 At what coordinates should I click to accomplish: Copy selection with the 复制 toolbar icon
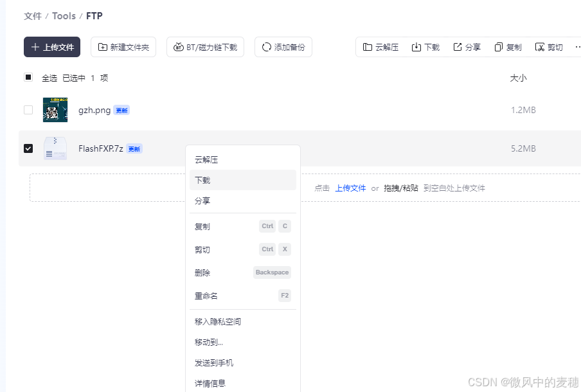[x=498, y=46]
